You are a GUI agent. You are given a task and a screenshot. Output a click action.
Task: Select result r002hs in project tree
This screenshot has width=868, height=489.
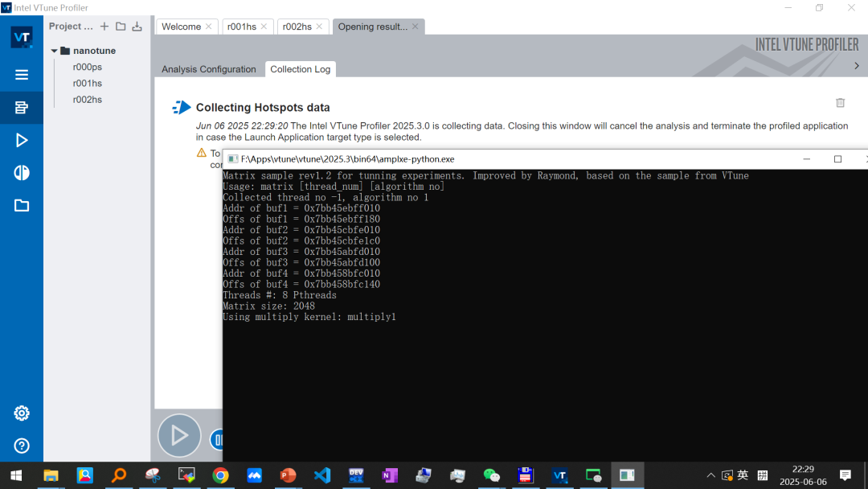pyautogui.click(x=88, y=100)
